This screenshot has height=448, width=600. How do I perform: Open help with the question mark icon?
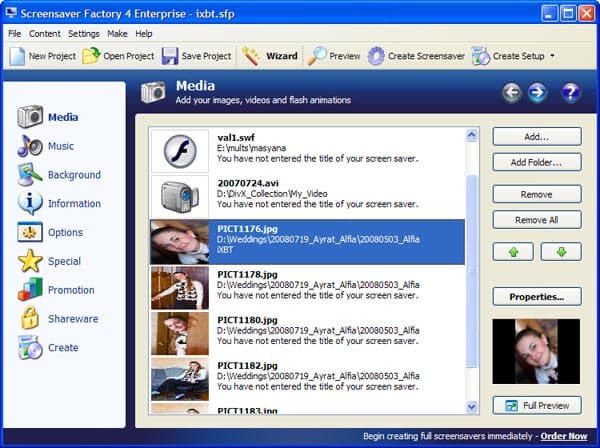(571, 93)
